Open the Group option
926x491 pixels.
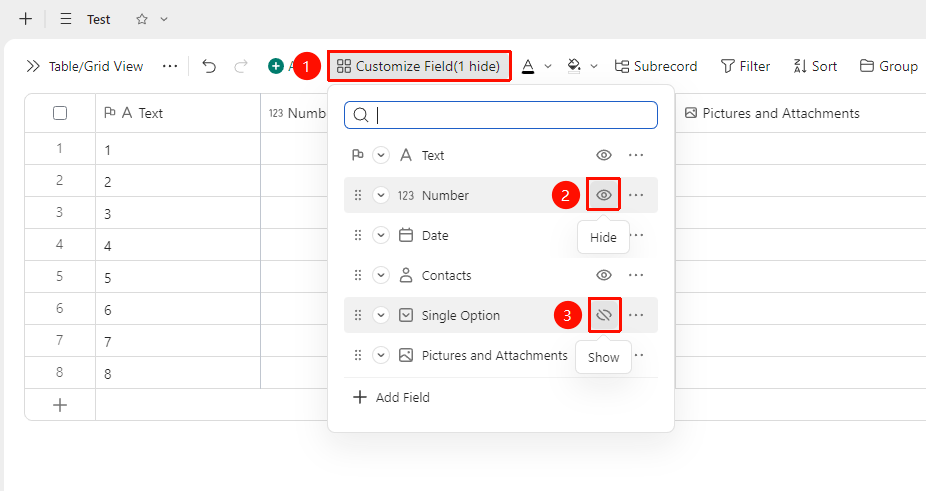point(889,66)
